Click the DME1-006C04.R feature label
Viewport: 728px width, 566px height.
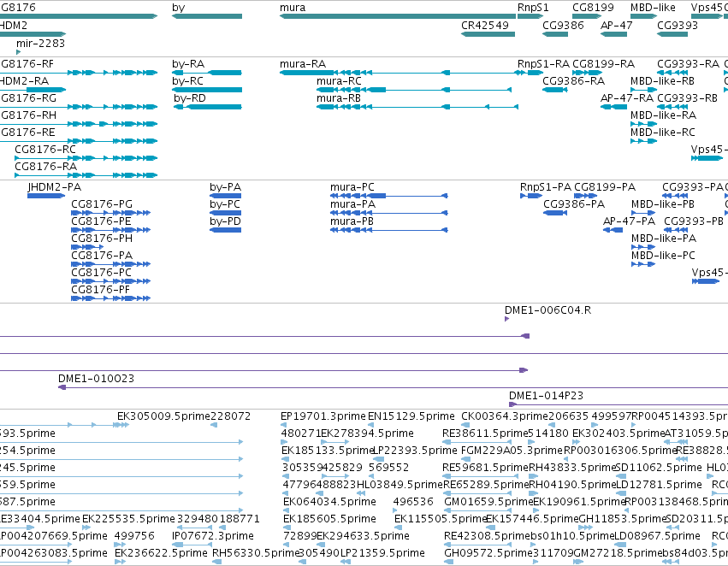(547, 310)
